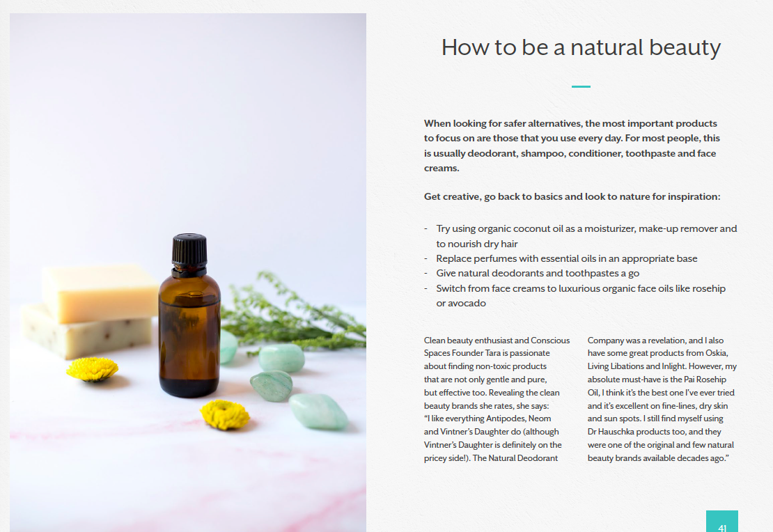Click the yellow flower next to the soap
The width and height of the screenshot is (773, 532).
coord(92,369)
